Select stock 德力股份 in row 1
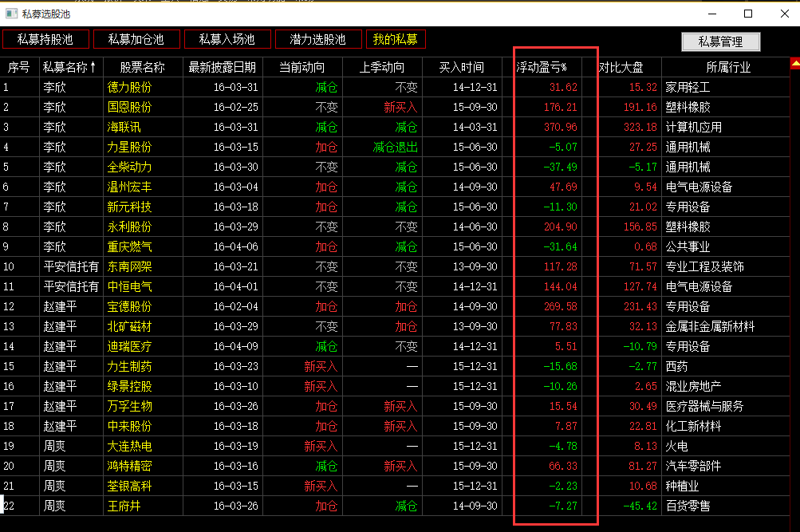800x532 pixels. click(129, 88)
